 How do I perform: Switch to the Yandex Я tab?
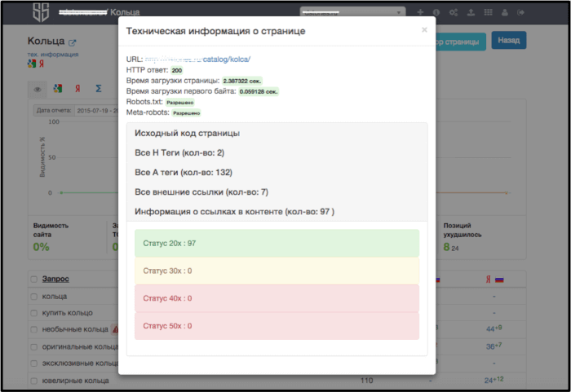(77, 89)
